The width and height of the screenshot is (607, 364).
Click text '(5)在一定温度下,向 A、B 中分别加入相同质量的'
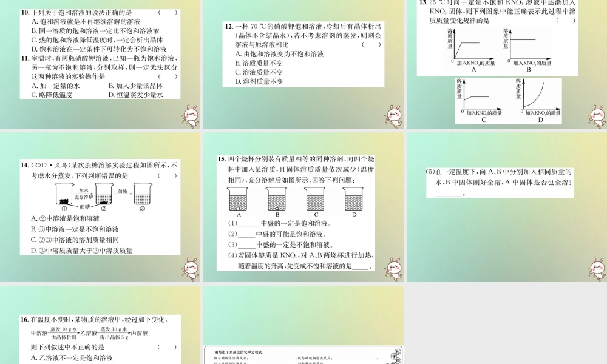(499, 171)
